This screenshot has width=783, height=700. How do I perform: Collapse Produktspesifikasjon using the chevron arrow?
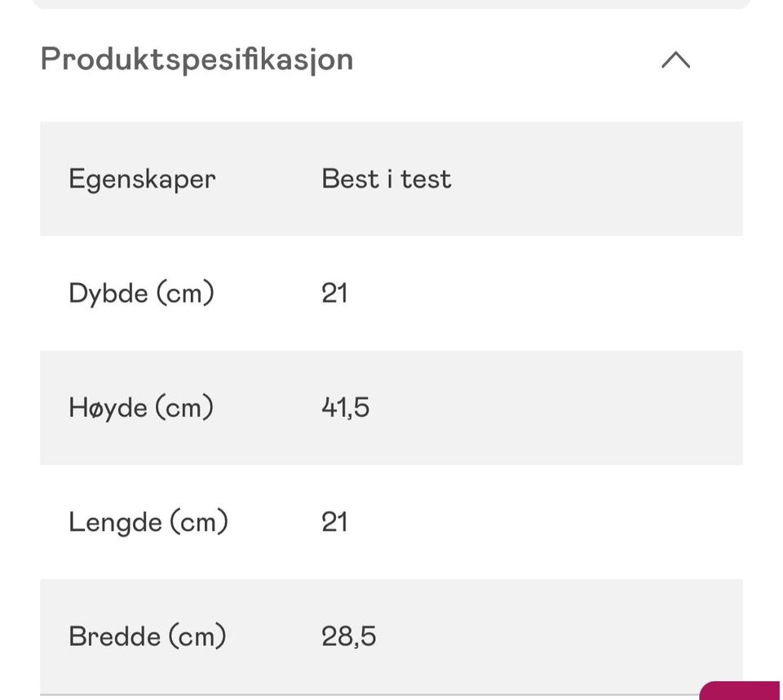pos(675,60)
